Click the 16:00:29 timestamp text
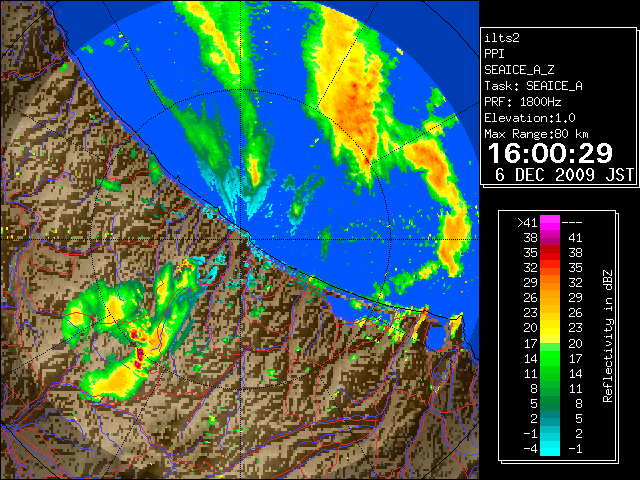 pos(550,153)
